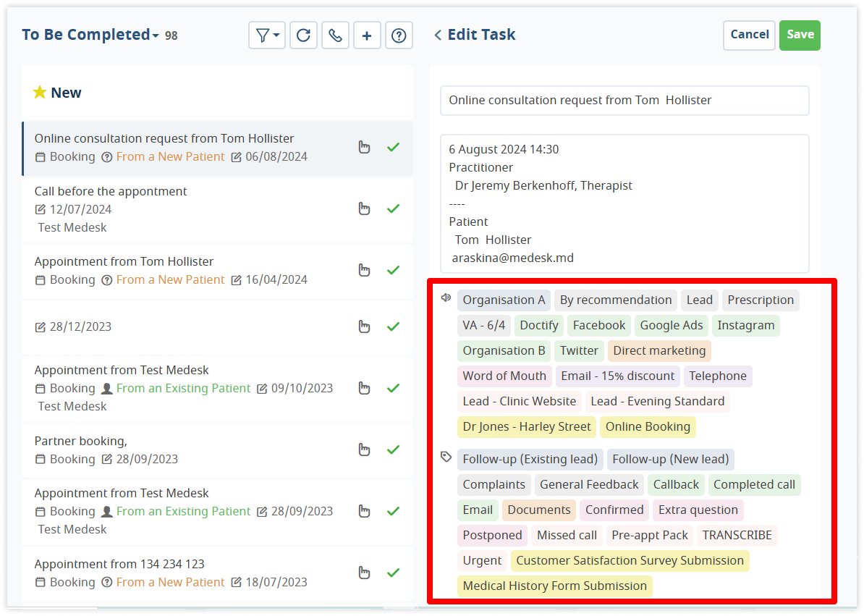Apply the Urgent tag
The height and width of the screenshot is (616, 864).
click(x=482, y=561)
